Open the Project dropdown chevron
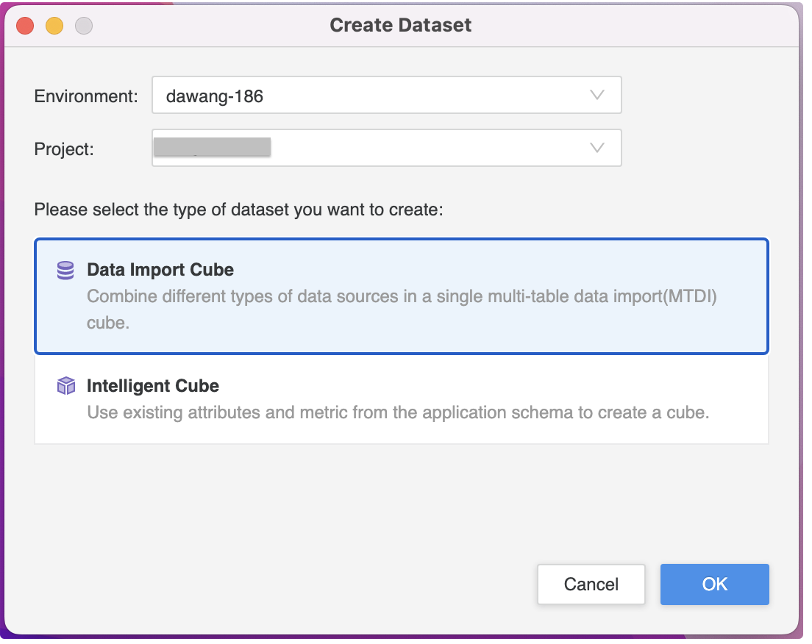The height and width of the screenshot is (644, 812). (x=596, y=148)
